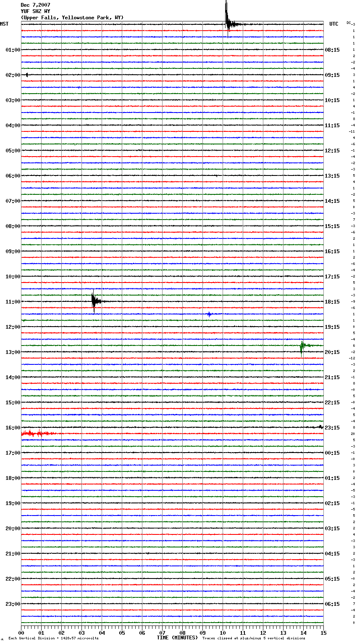Image resolution: width=357 pixels, height=644 pixels.
Task: Select the 16:00 MST time label
Action: click(x=13, y=428)
